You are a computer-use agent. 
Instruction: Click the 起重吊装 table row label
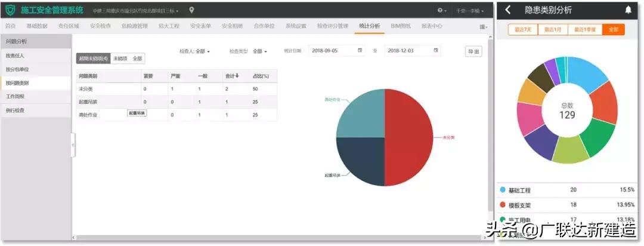coord(87,102)
